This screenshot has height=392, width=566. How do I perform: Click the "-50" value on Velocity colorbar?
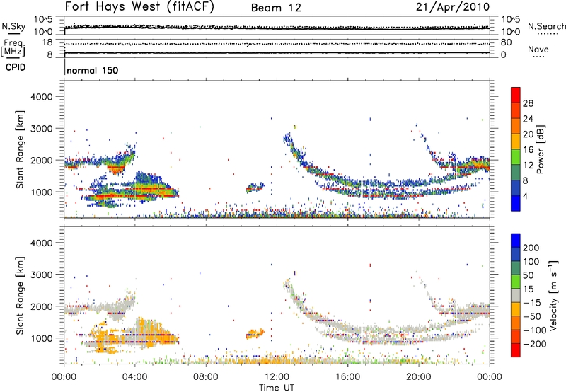(x=531, y=316)
